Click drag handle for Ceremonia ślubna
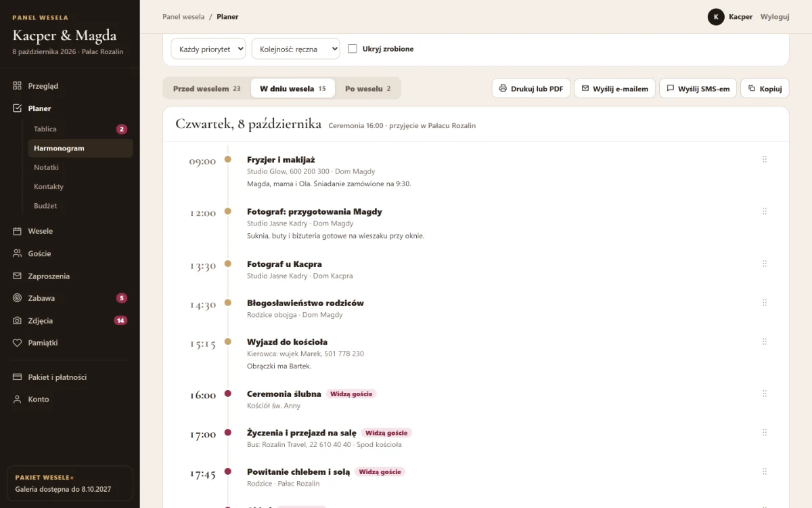812x508 pixels. pyautogui.click(x=765, y=394)
